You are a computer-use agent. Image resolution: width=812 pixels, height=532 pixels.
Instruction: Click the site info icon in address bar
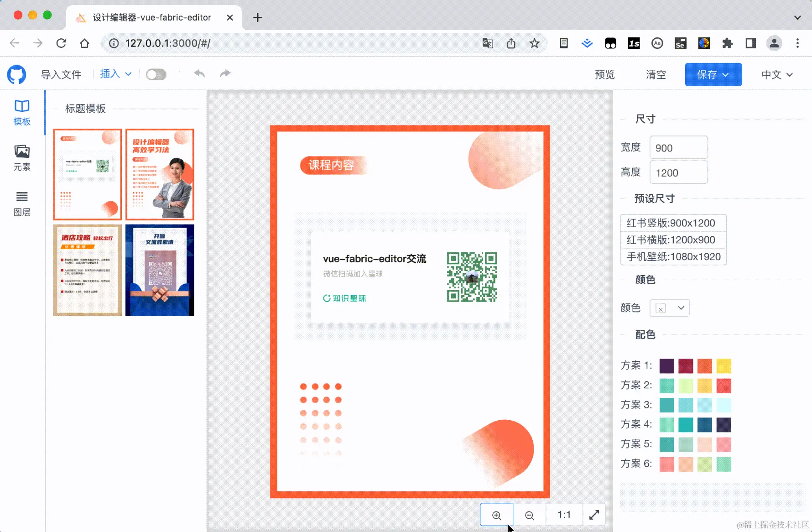(114, 43)
